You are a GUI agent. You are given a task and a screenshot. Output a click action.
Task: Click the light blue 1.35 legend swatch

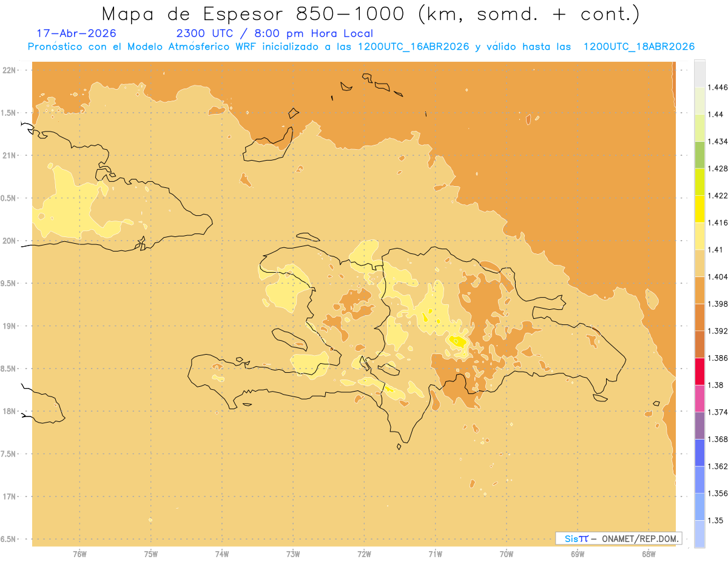699,507
